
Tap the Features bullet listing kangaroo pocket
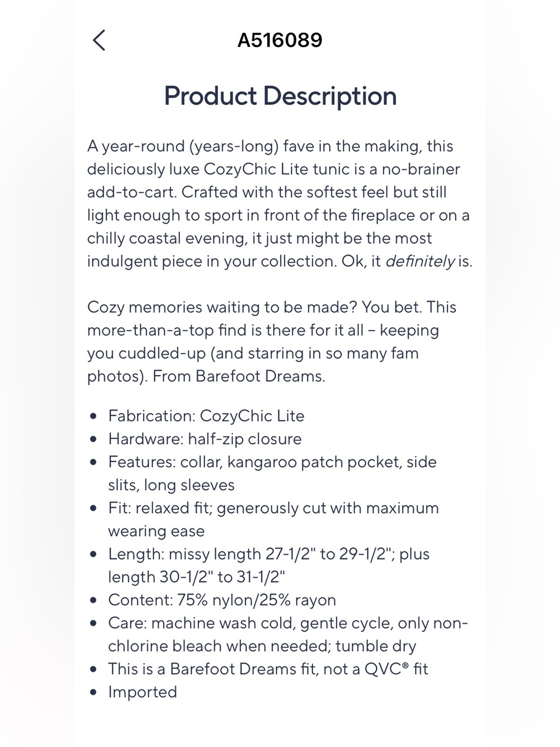[x=272, y=474]
